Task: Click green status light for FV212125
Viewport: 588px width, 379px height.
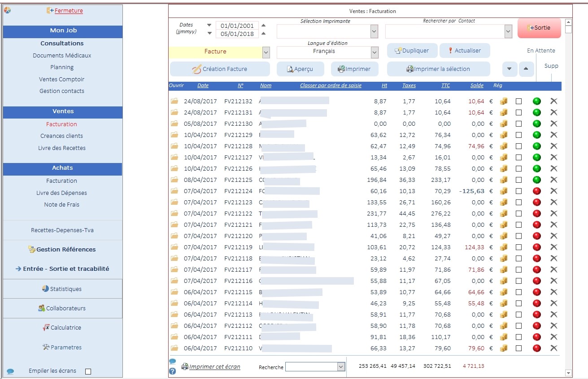Action: coord(537,180)
